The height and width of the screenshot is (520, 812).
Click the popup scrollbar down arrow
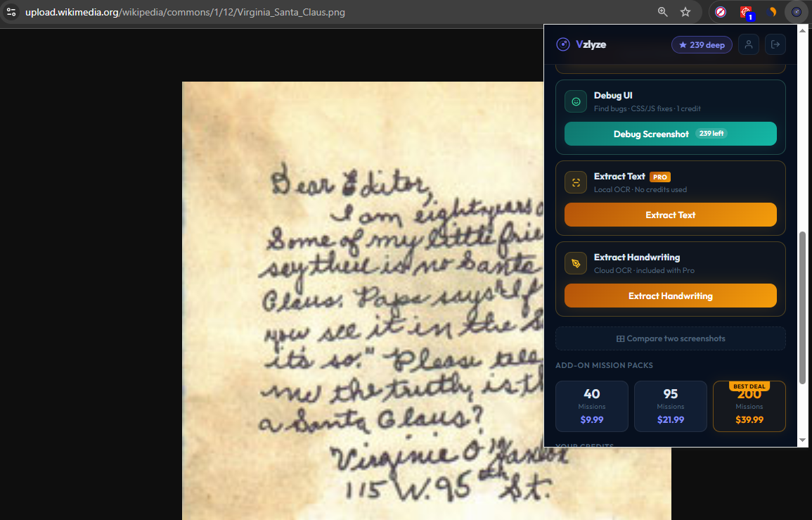(803, 440)
